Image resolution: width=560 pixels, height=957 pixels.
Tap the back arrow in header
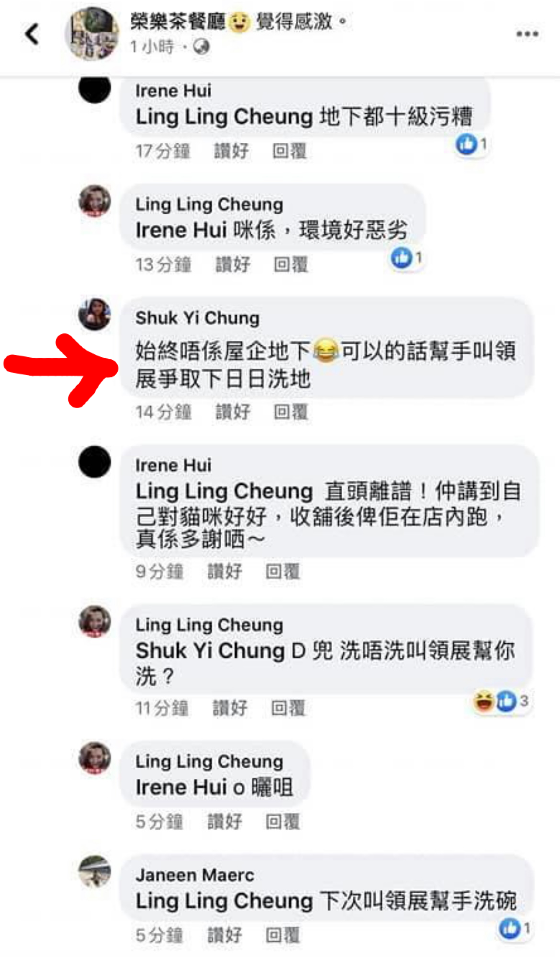click(x=32, y=34)
